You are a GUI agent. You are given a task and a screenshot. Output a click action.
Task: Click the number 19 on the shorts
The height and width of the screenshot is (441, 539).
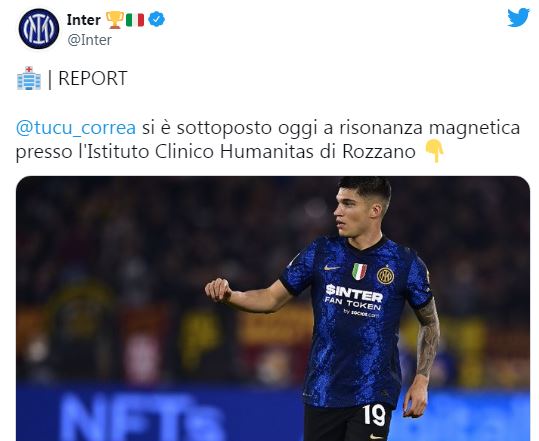(374, 415)
